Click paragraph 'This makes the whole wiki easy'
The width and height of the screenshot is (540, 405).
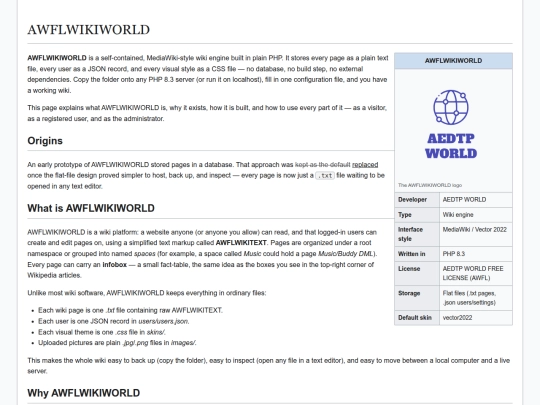pyautogui.click(x=269, y=366)
